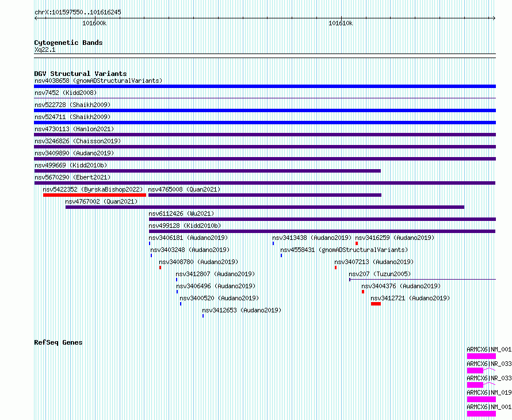This screenshot has height=420, width=512.
Task: Click blue marker under nsv3413438
Action: click(x=273, y=243)
